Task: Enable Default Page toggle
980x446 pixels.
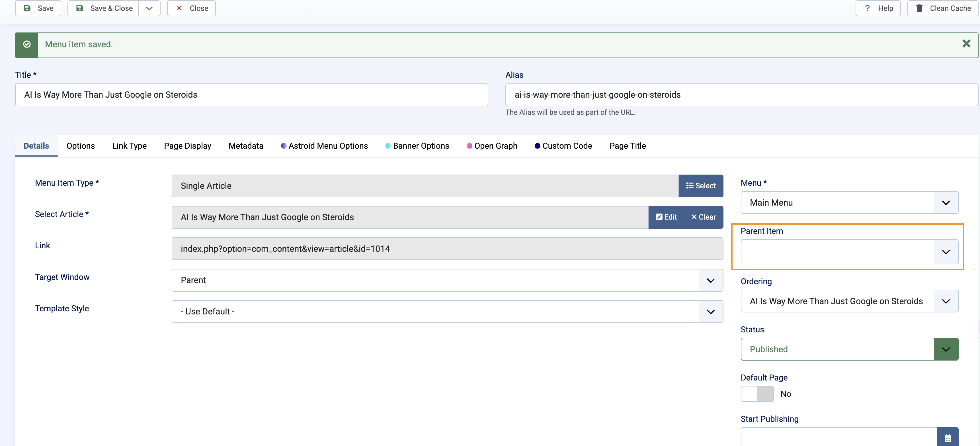Action: [757, 394]
